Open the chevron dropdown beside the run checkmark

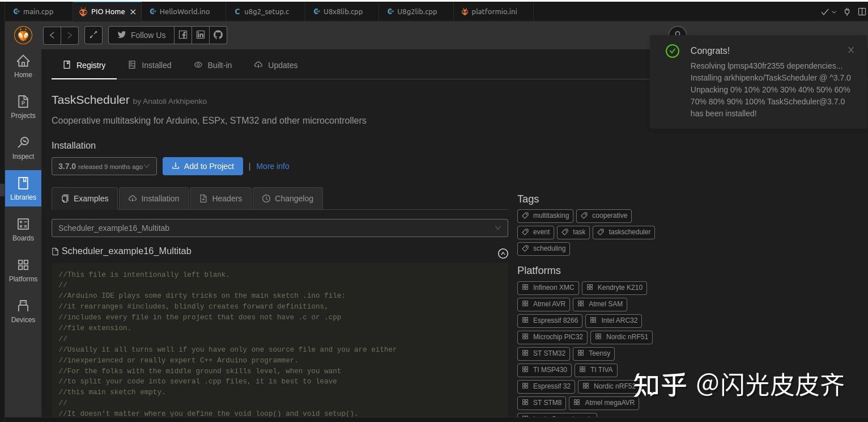pyautogui.click(x=831, y=11)
